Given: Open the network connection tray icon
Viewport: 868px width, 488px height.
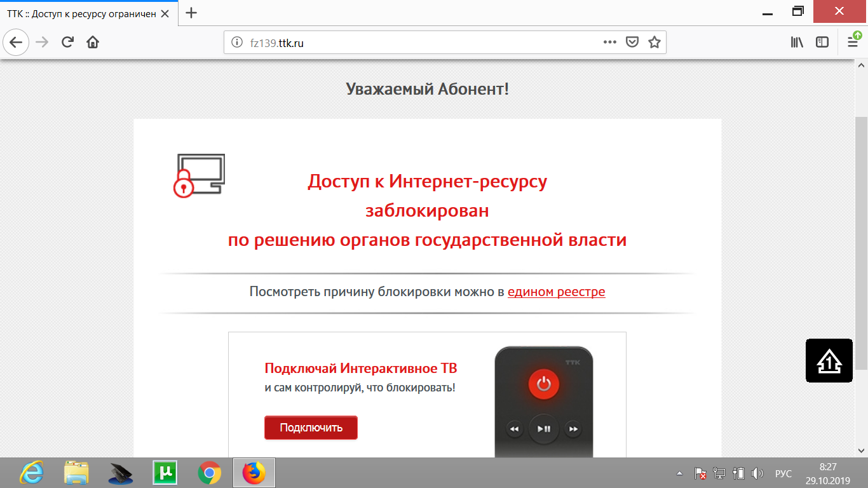Looking at the screenshot, I should (x=719, y=473).
